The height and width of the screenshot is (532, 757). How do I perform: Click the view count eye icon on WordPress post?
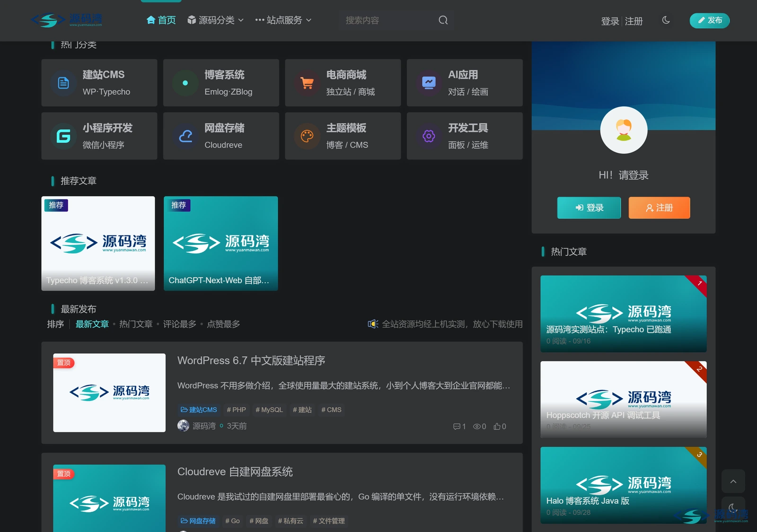(476, 427)
